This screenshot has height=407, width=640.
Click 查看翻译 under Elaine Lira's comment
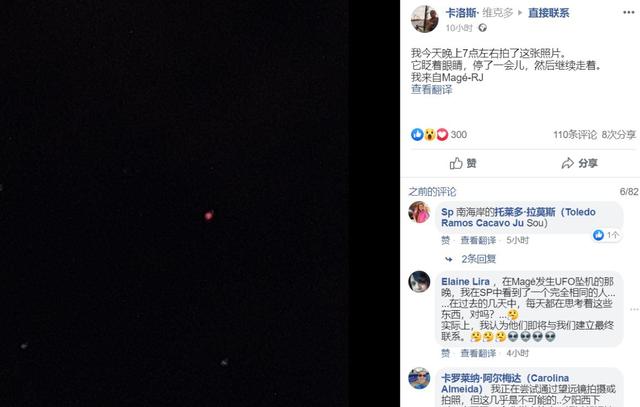coord(478,353)
